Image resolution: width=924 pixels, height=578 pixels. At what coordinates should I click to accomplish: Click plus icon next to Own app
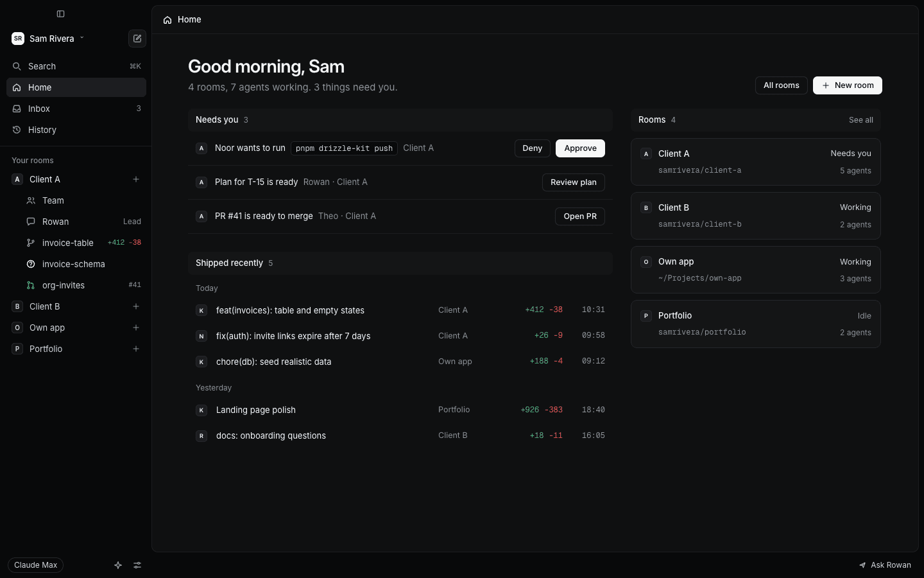[136, 328]
